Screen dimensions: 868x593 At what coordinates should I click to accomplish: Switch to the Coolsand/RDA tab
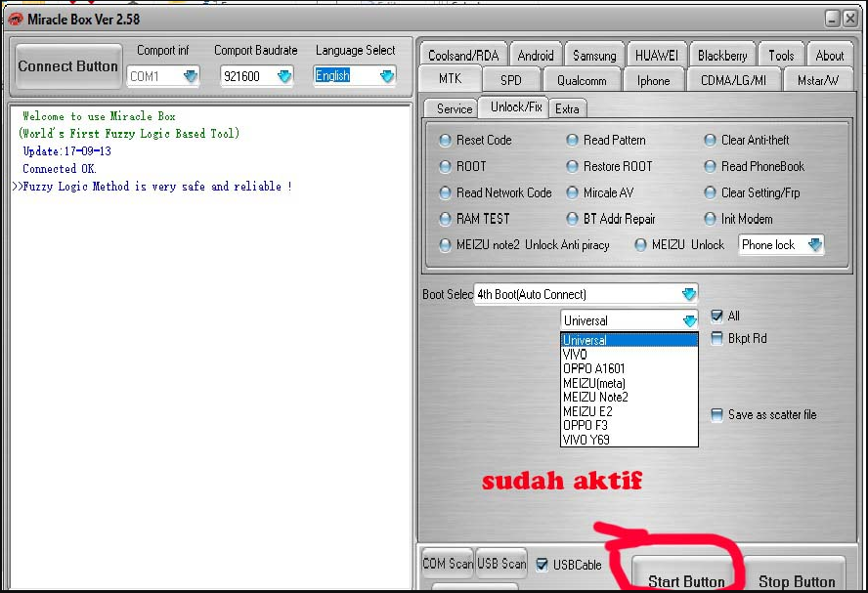point(463,56)
